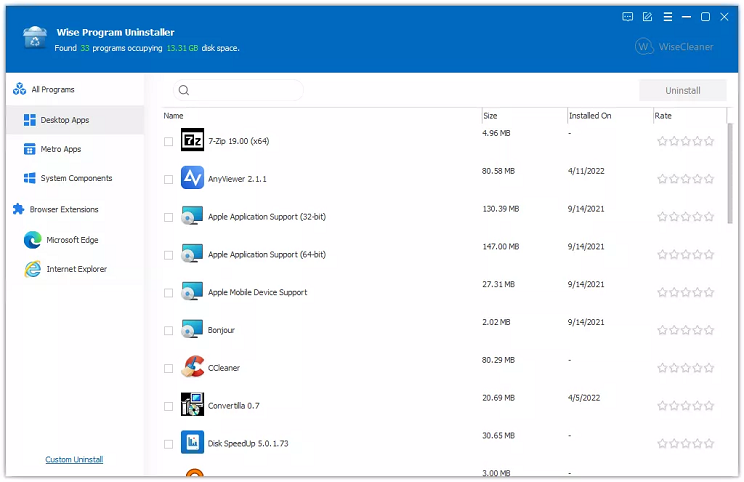Select the Apple Mobile Device Support checkbox
Image resolution: width=744 pixels, height=482 pixels.
click(x=168, y=293)
